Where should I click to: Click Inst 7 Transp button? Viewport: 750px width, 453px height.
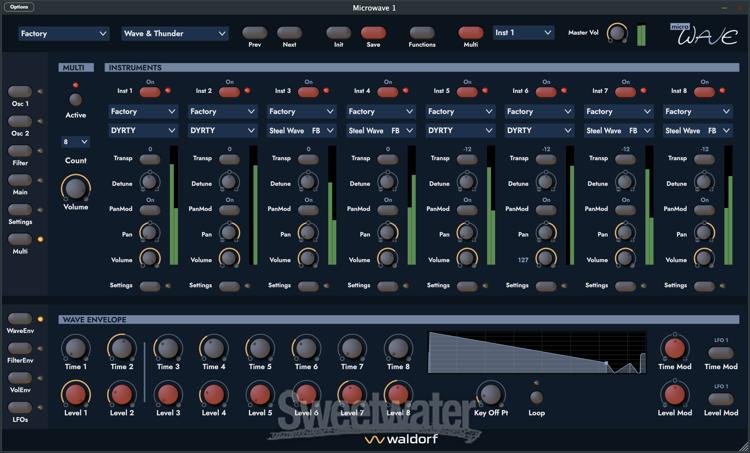click(x=626, y=159)
